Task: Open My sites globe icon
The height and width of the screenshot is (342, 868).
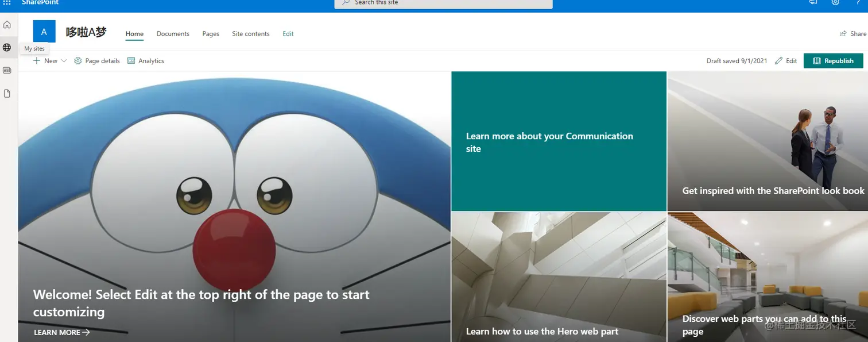Action: coord(7,47)
